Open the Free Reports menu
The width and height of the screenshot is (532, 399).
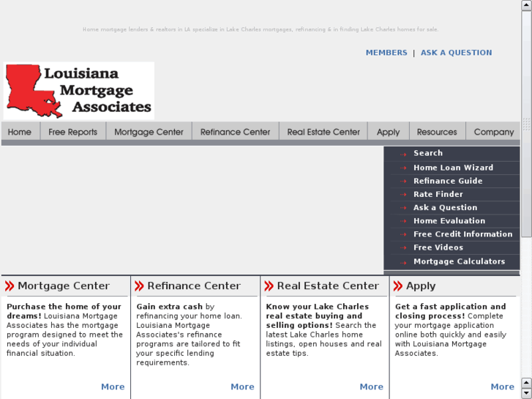coord(72,132)
